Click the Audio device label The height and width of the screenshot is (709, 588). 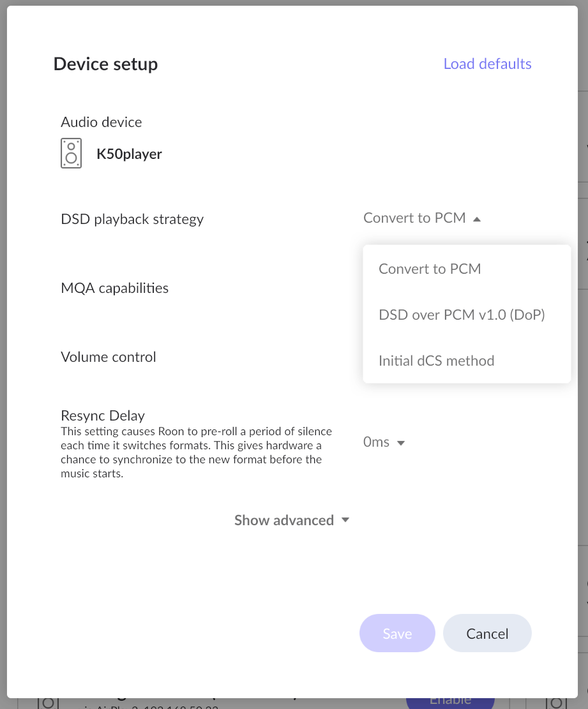tap(102, 122)
